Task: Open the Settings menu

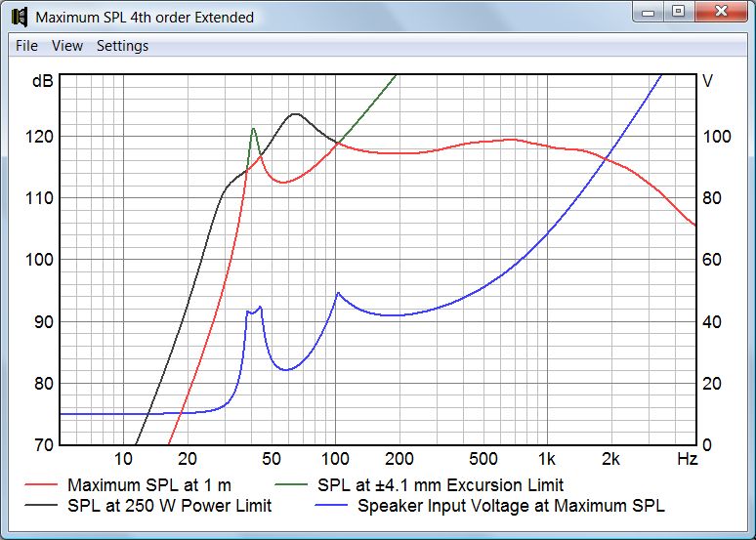Action: click(x=122, y=46)
